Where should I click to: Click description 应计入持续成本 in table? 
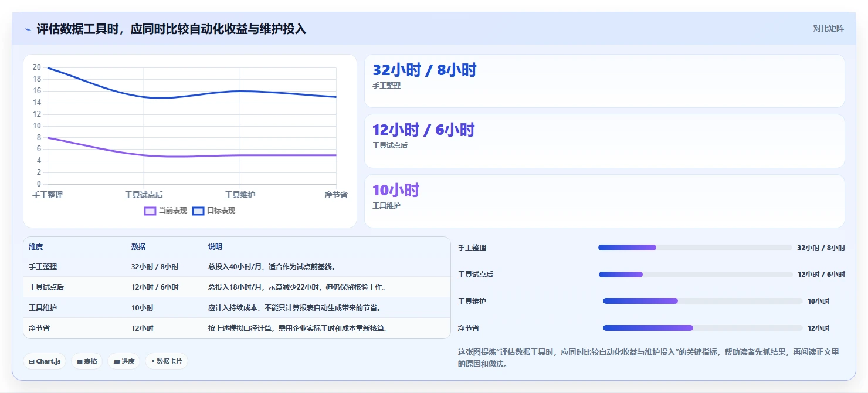233,308
